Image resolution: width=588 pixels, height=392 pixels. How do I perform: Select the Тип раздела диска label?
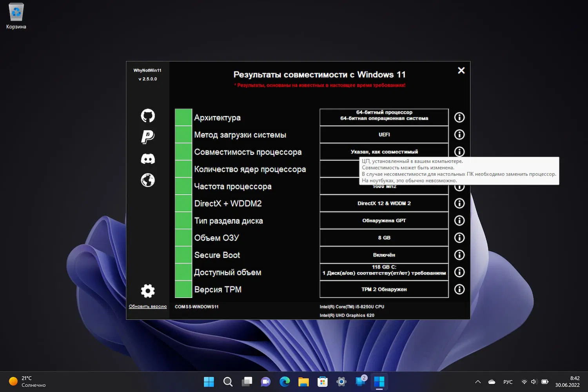pyautogui.click(x=229, y=221)
